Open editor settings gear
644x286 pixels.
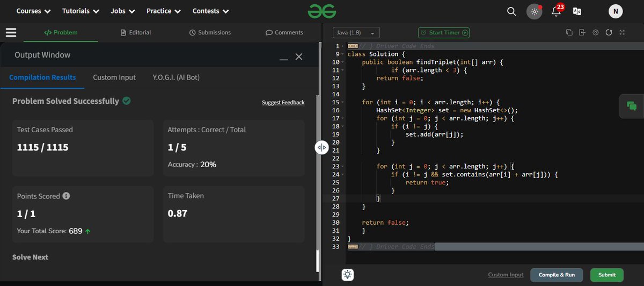[596, 32]
